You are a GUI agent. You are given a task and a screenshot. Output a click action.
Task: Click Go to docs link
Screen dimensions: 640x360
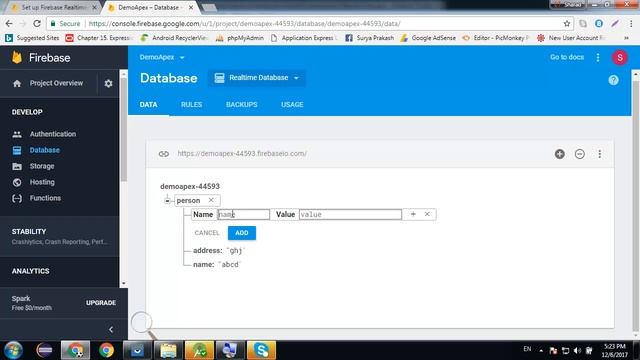pyautogui.click(x=567, y=57)
